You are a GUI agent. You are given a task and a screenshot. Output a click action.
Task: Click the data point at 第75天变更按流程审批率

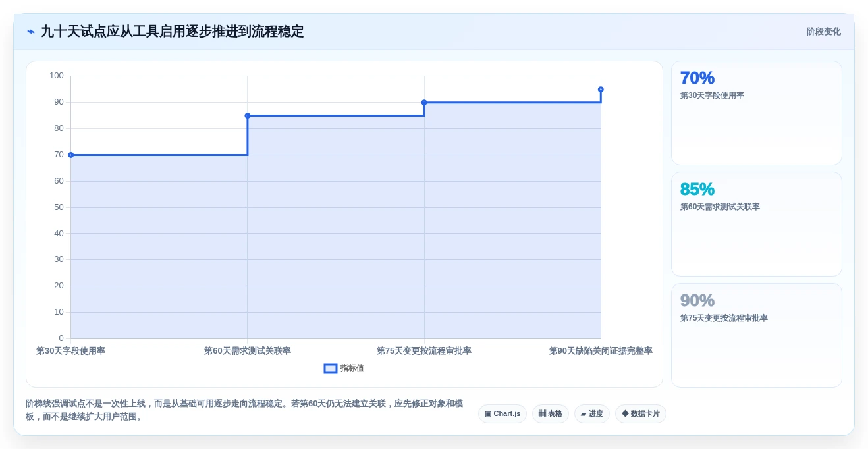[424, 102]
